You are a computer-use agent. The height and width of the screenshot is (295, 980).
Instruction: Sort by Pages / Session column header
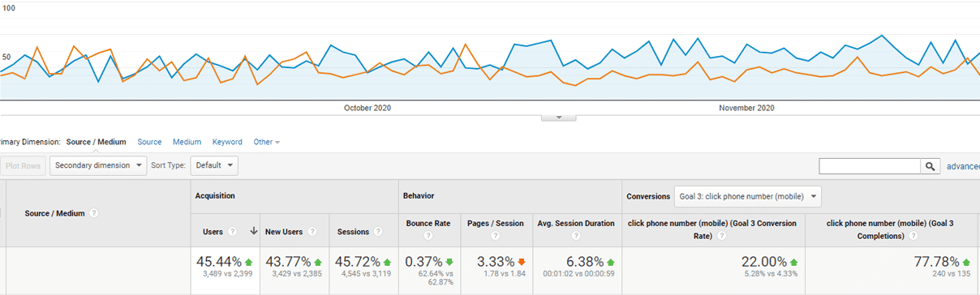click(x=496, y=223)
